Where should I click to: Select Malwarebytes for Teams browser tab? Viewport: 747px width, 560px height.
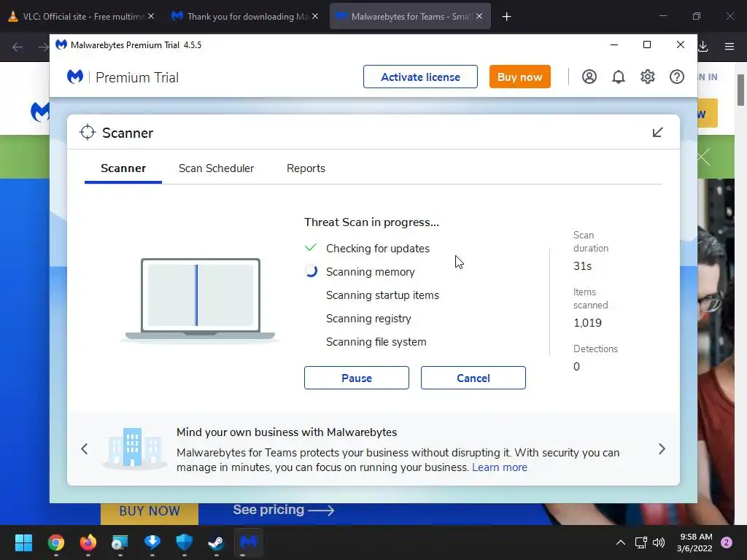click(x=410, y=17)
